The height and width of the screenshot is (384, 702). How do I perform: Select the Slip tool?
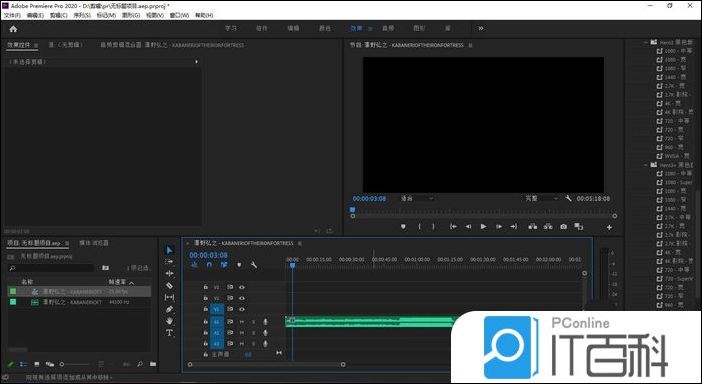click(169, 297)
